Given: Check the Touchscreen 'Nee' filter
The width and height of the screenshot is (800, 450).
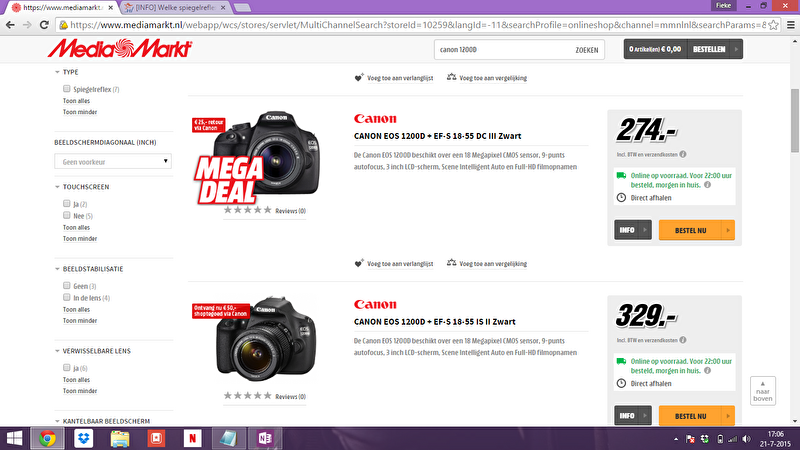Looking at the screenshot, I should (x=67, y=215).
